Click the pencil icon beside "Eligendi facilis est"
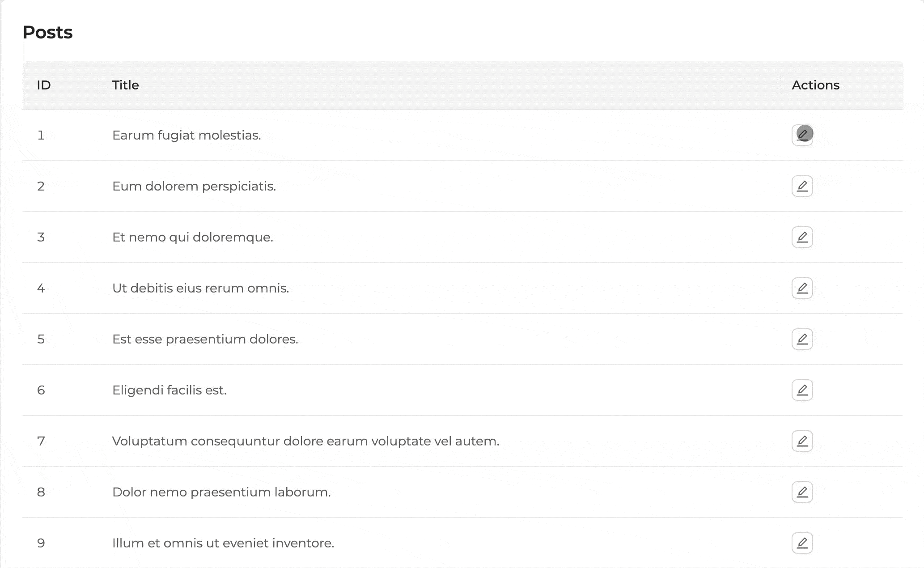Viewport: 924px width, 568px height. click(802, 390)
